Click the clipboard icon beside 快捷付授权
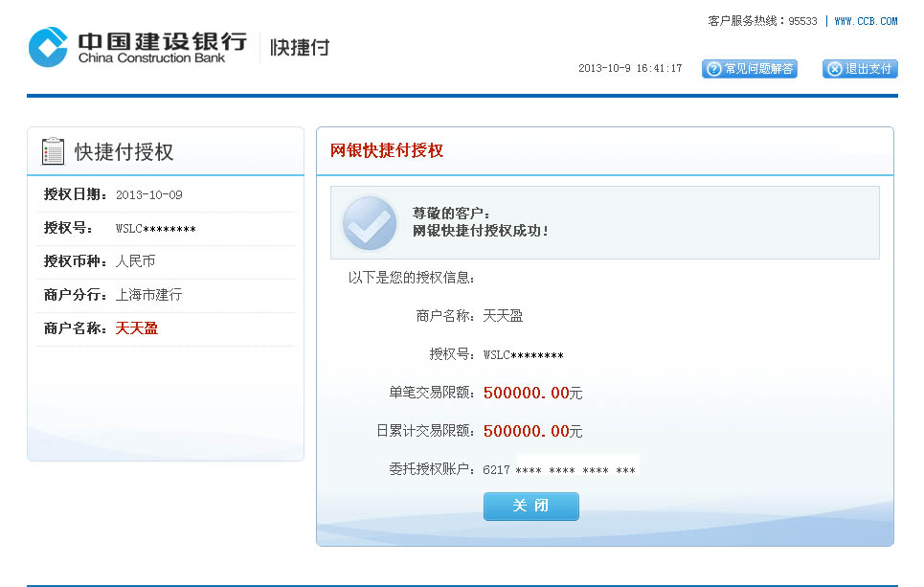 [x=53, y=151]
